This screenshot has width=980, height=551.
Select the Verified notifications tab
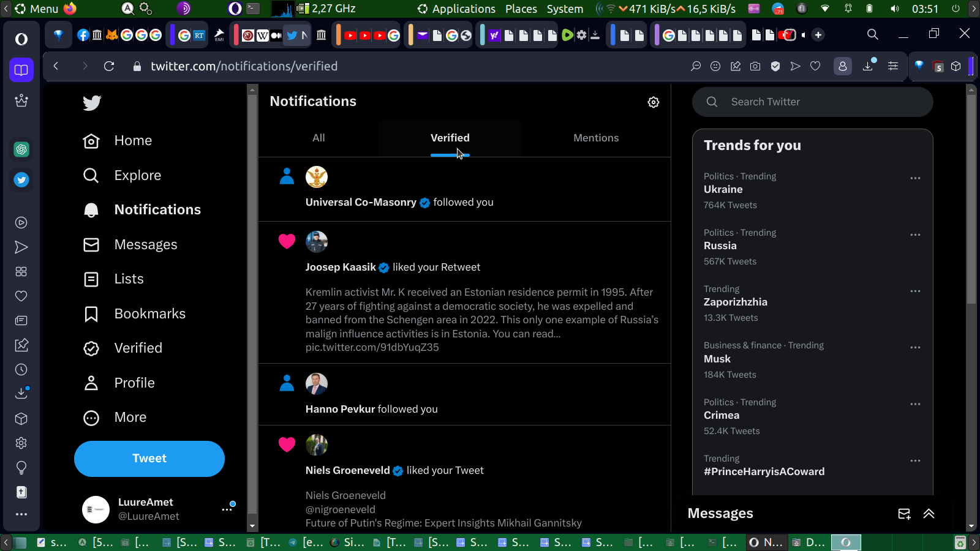pyautogui.click(x=450, y=138)
